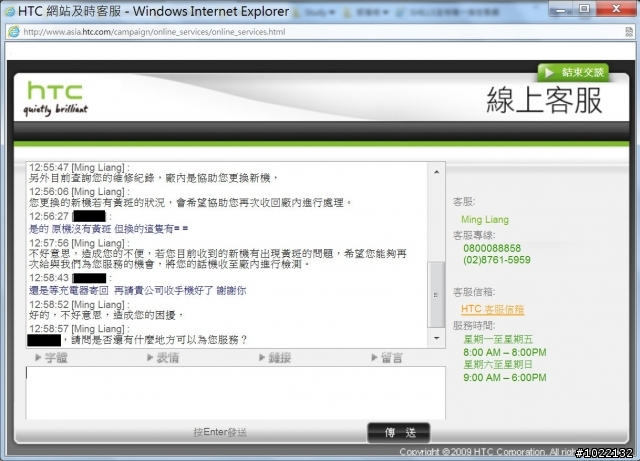Click the Internet Explorer page icon in address bar

[x=14, y=32]
